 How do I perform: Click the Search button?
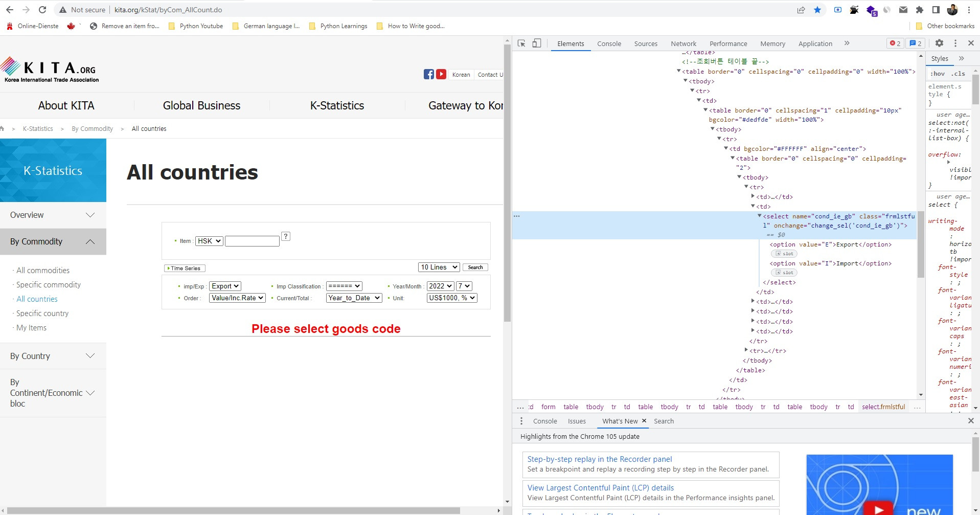point(475,267)
